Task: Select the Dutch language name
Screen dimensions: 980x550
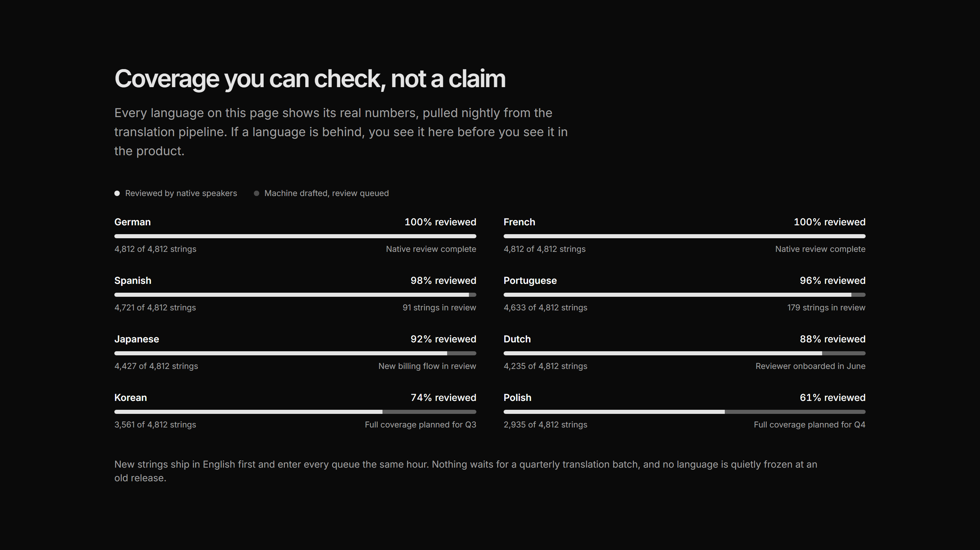Action: tap(517, 339)
